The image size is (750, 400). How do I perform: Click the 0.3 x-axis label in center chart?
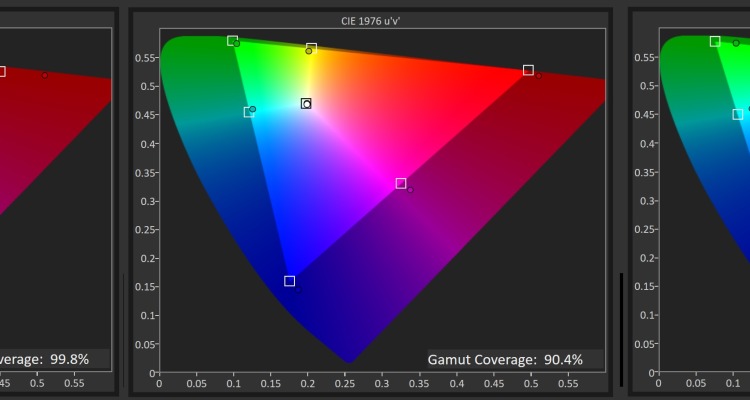coord(382,382)
